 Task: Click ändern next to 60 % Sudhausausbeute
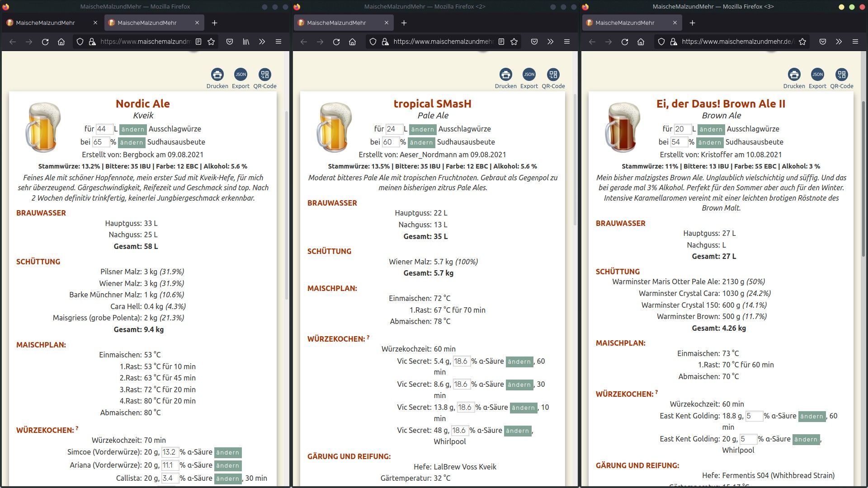point(421,142)
